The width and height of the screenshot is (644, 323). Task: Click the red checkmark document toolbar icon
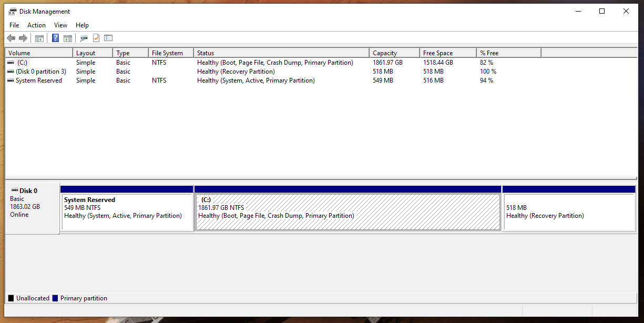tap(96, 38)
